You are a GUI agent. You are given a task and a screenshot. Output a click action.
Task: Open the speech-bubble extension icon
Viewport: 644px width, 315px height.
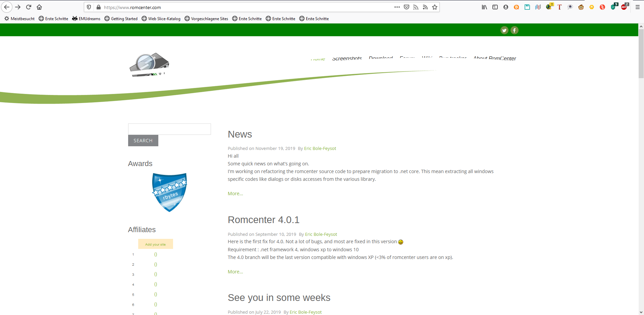coord(570,7)
